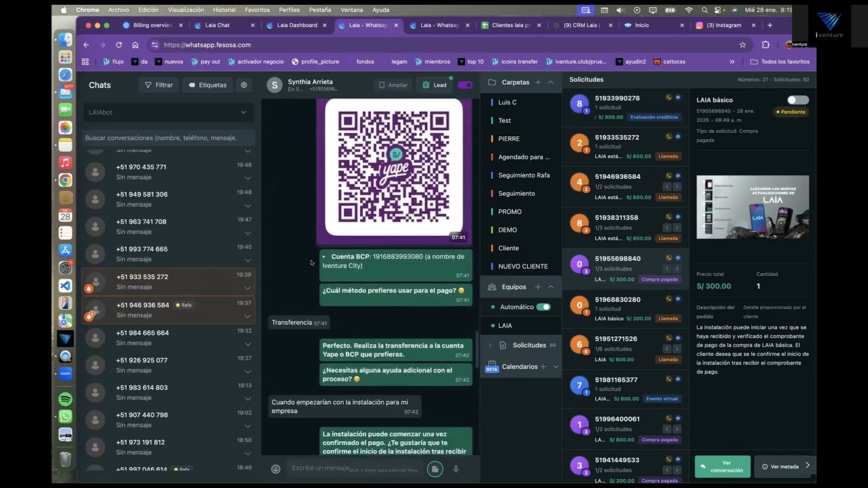Screen dimensions: 868x488
Task: Open the iventure.club bookmark
Action: 576,62
